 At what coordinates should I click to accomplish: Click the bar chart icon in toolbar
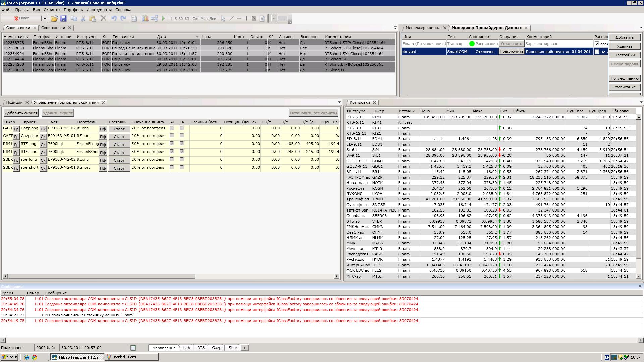point(145,19)
